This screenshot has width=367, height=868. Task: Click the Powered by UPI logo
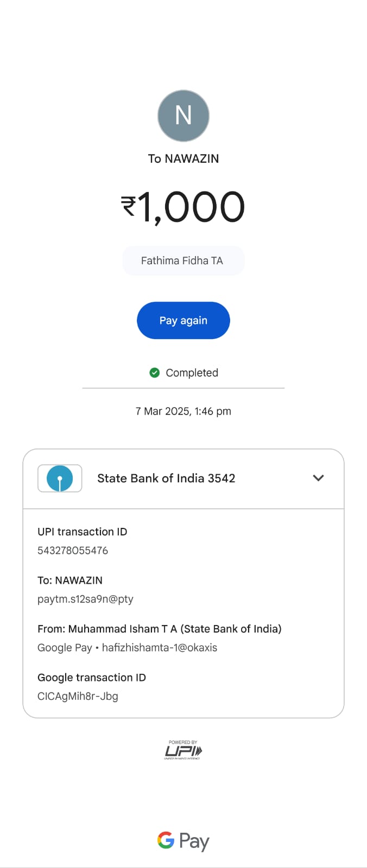pyautogui.click(x=183, y=750)
